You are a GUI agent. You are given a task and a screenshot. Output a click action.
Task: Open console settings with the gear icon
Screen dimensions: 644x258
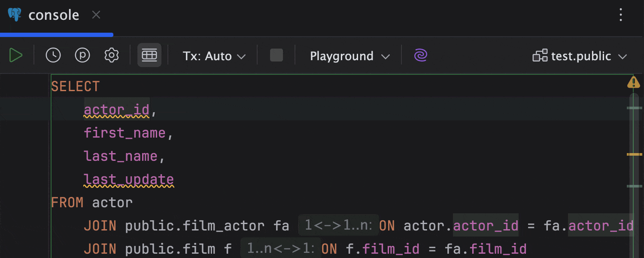(x=112, y=55)
